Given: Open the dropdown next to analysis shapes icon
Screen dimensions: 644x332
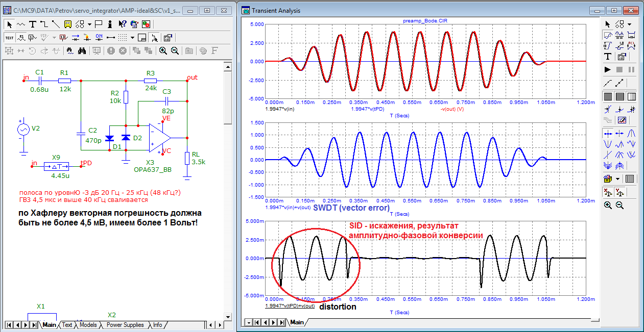Looking at the screenshot, I should tap(629, 24).
